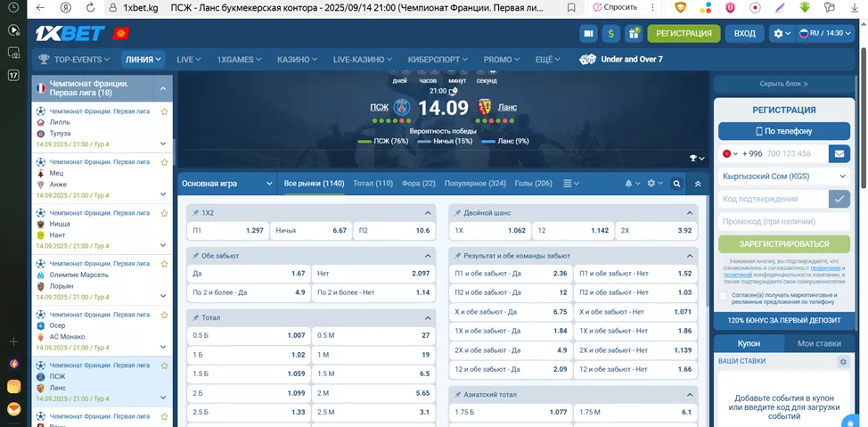This screenshot has width=868, height=427.
Task: Favorite the Осер – АС Монако match star
Action: (164, 315)
